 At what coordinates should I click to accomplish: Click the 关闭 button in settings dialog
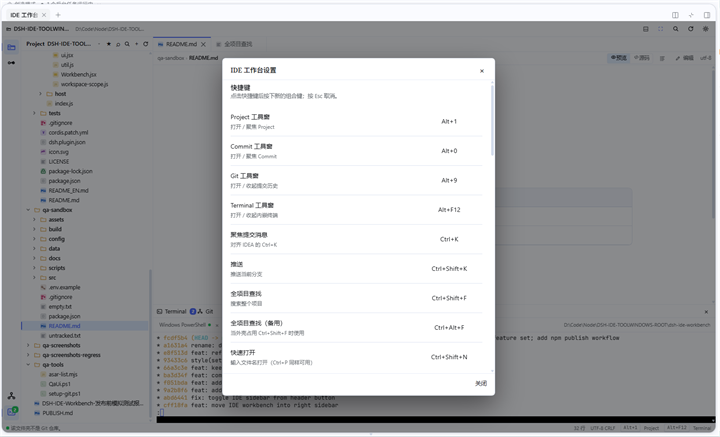481,383
